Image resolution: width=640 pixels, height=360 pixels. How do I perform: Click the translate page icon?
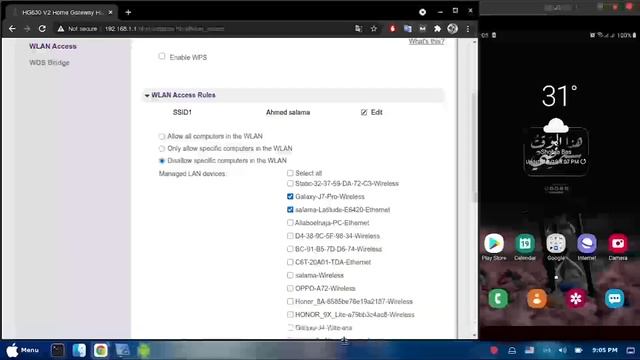click(x=358, y=29)
